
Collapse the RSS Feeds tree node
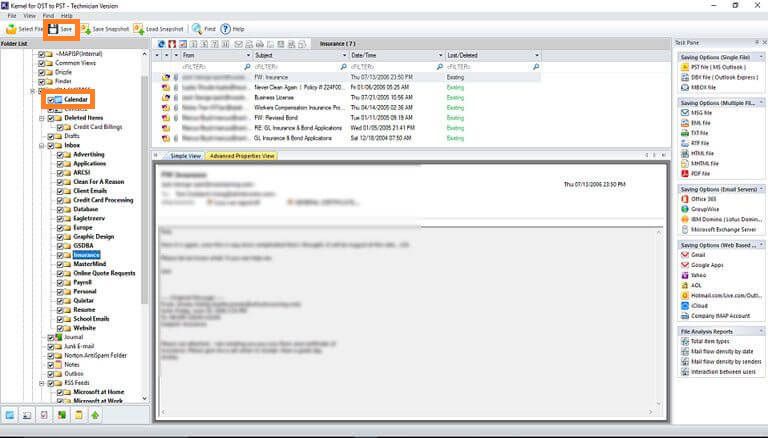click(42, 383)
